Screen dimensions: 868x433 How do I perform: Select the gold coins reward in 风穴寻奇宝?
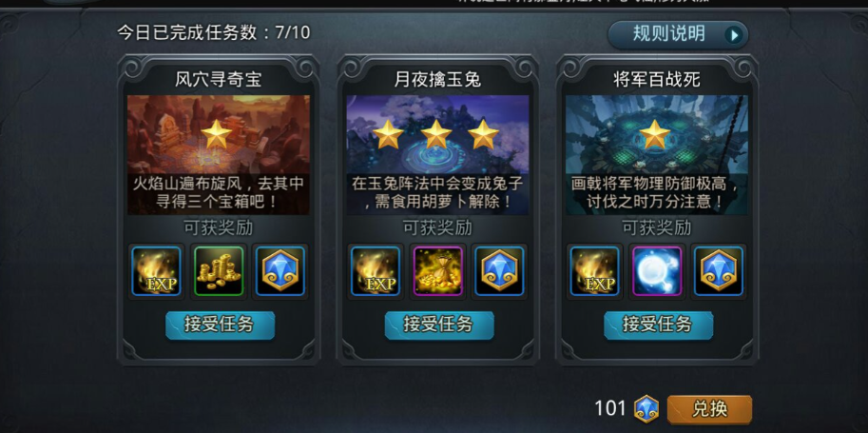click(219, 271)
